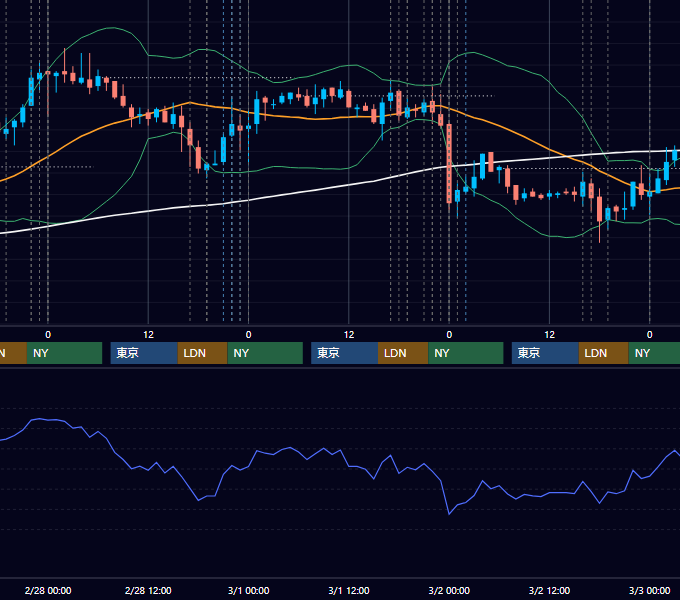Click the NY session block spanning 2/28 00:00

[x=64, y=353]
